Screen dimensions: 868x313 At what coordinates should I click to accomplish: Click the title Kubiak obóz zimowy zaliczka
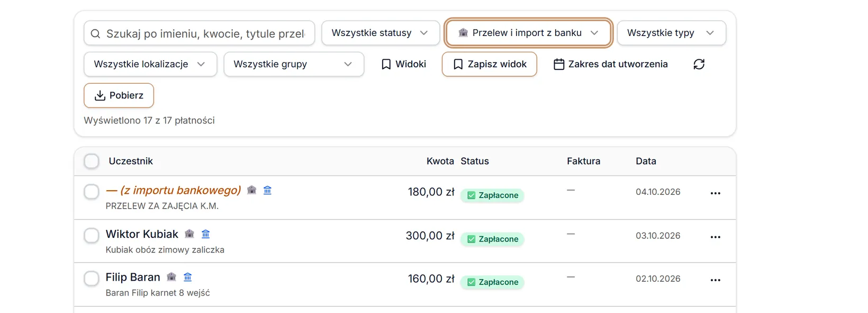click(165, 249)
